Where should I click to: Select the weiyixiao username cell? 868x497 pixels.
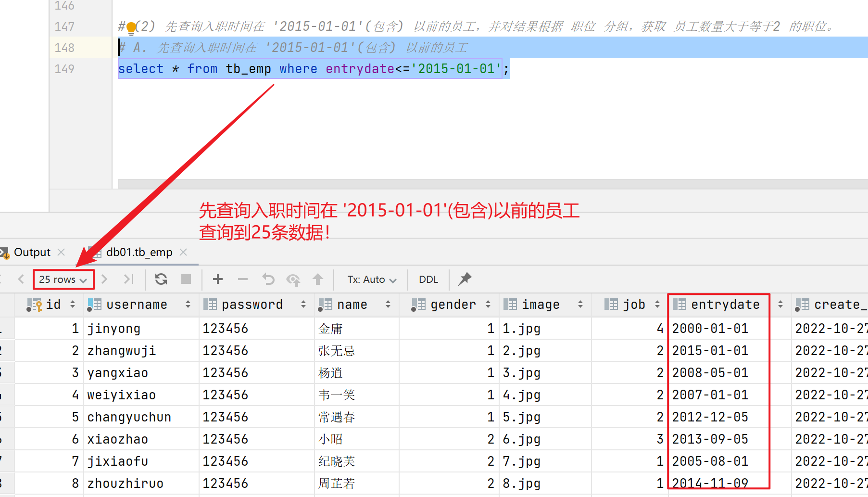[x=141, y=395]
